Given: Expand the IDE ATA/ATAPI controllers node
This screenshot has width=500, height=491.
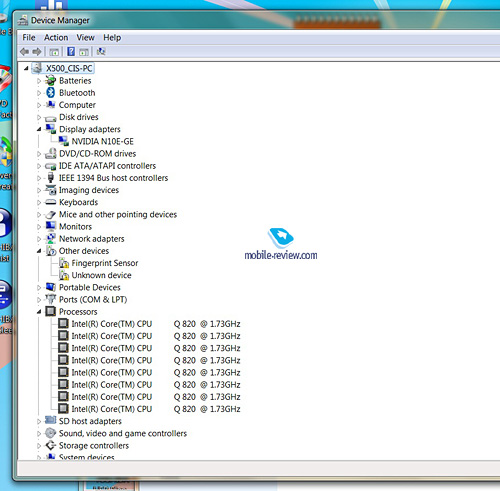Looking at the screenshot, I should (39, 166).
